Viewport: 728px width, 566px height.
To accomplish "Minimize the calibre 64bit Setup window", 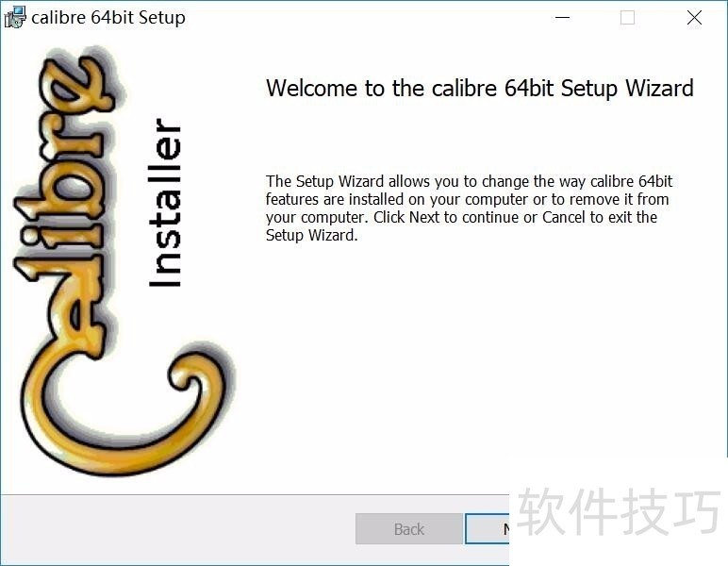I will pos(562,18).
